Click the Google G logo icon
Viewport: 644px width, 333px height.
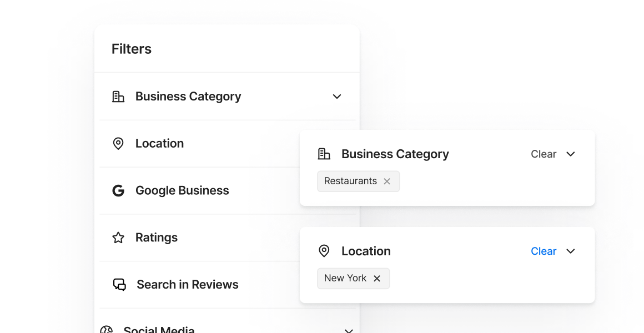click(118, 190)
